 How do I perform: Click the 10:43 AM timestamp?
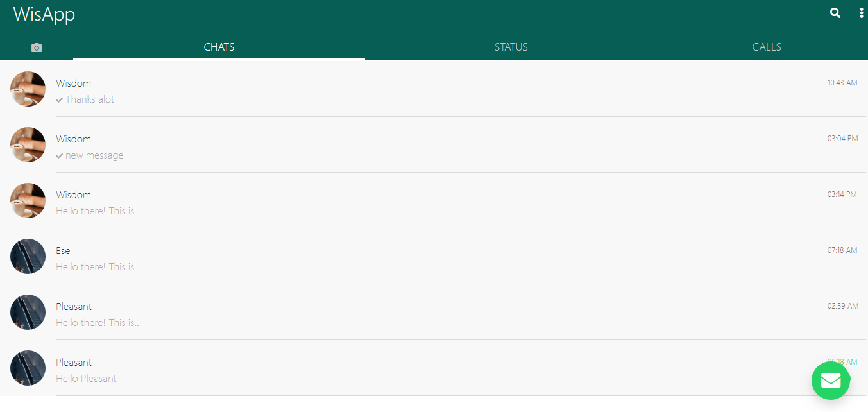842,83
